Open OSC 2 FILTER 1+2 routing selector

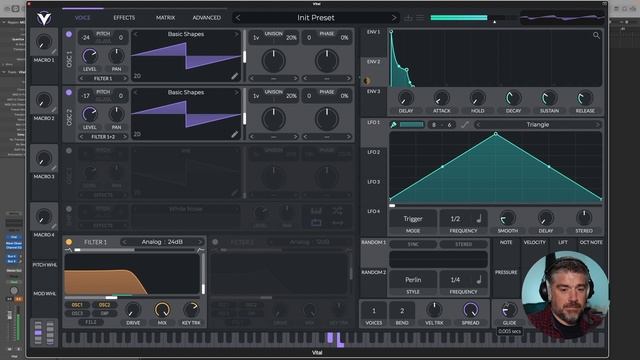coord(103,137)
